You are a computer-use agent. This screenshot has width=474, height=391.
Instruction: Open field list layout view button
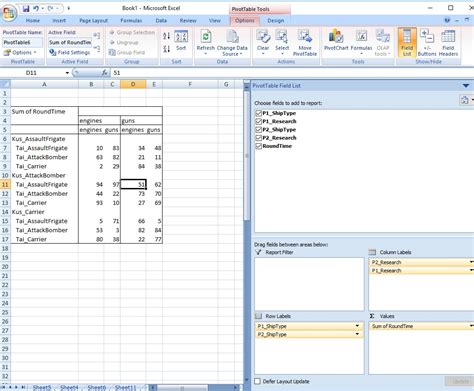(x=465, y=100)
